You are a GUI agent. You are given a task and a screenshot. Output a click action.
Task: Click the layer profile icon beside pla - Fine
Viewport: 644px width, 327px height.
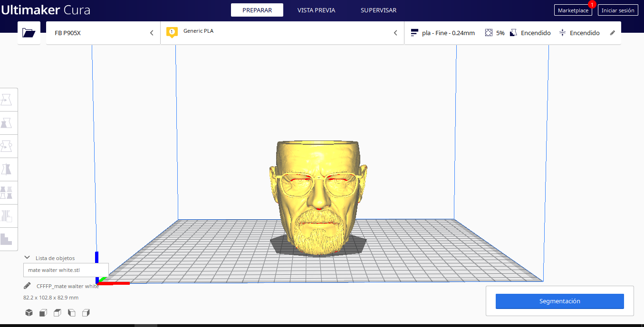pos(414,33)
